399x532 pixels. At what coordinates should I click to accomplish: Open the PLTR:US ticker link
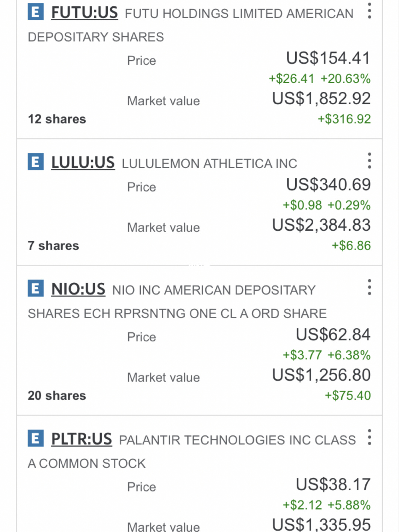tap(82, 439)
